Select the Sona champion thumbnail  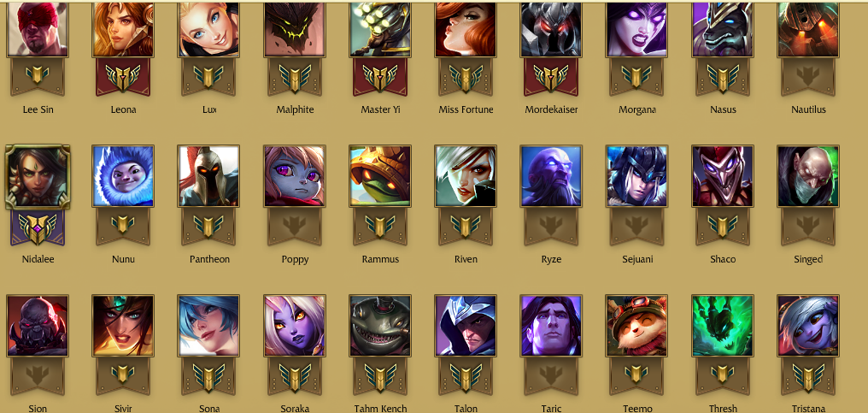click(x=208, y=326)
